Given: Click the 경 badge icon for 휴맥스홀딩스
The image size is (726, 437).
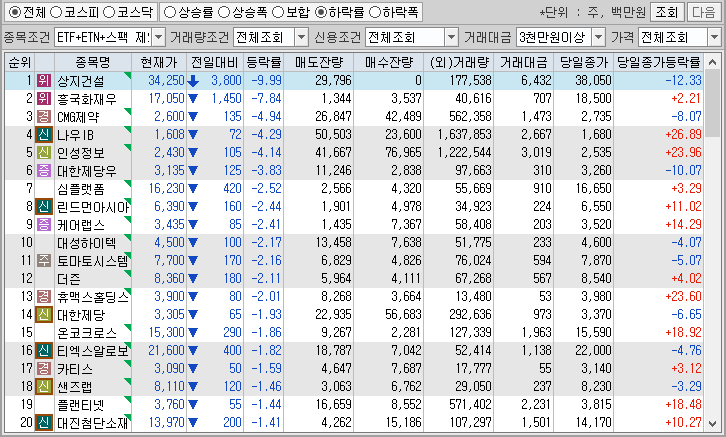Looking at the screenshot, I should [44, 296].
